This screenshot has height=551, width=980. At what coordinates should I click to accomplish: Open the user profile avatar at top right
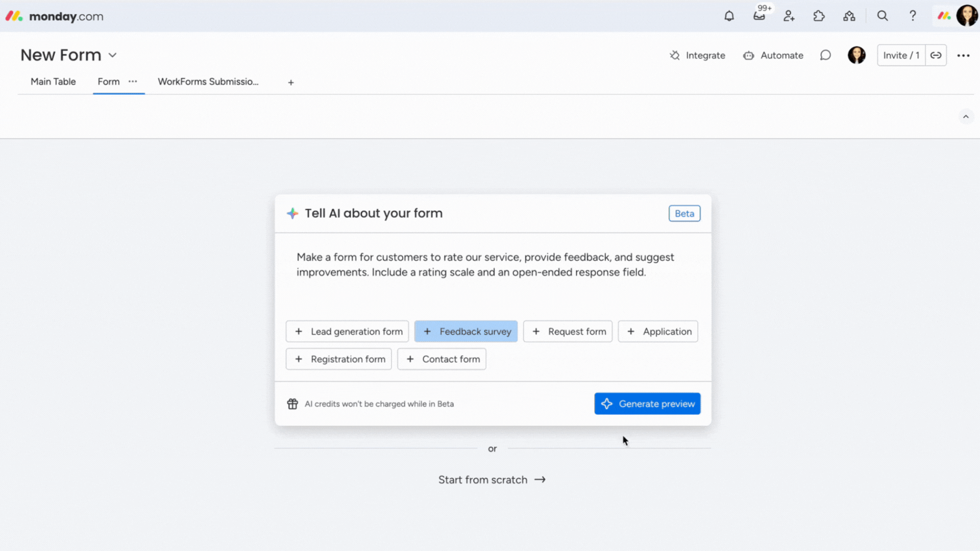coord(967,16)
